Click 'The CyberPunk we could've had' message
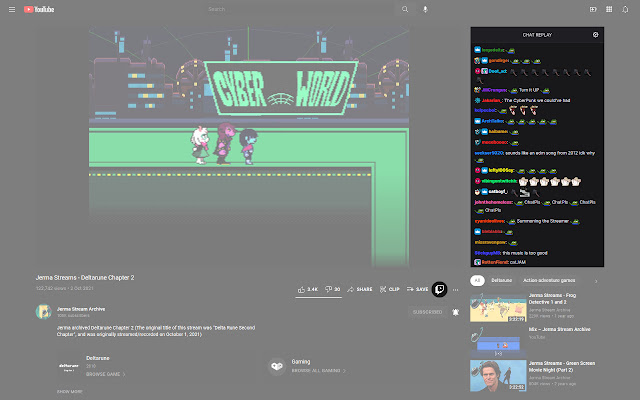640x400 pixels. (x=537, y=100)
